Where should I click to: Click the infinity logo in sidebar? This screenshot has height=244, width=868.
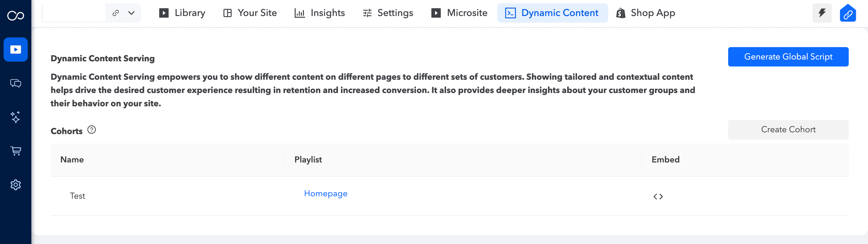[x=15, y=15]
